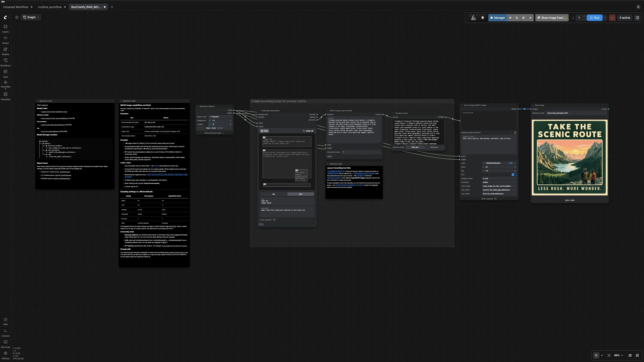
Task: Click the bookmark icon in the toolbar
Action: (483, 18)
